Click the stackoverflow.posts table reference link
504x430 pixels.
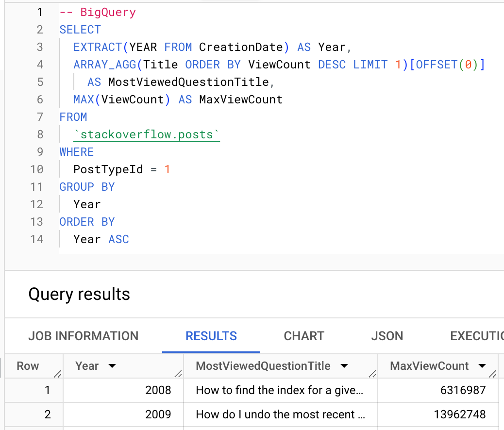point(147,134)
